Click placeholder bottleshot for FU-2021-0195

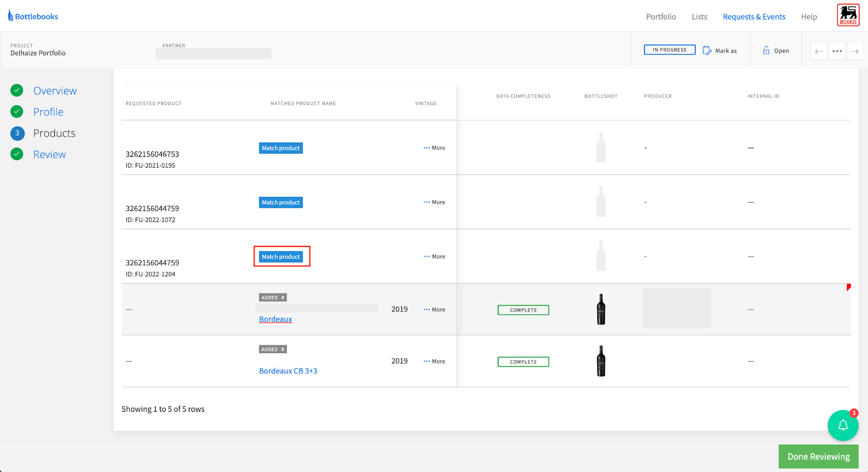(x=601, y=148)
